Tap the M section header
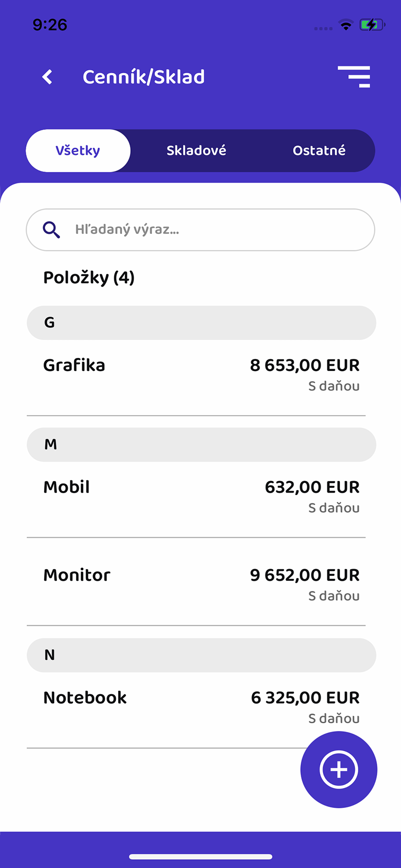Image resolution: width=401 pixels, height=868 pixels. 201,445
